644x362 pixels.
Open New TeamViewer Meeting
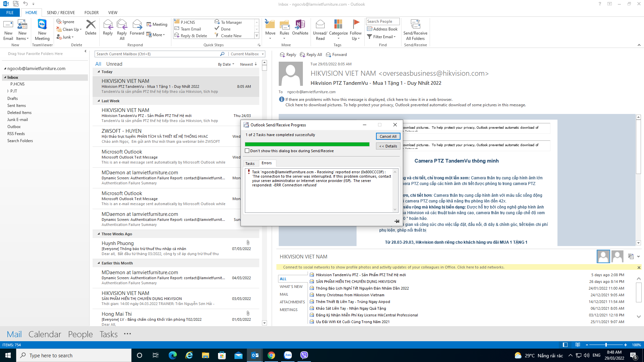pyautogui.click(x=42, y=30)
